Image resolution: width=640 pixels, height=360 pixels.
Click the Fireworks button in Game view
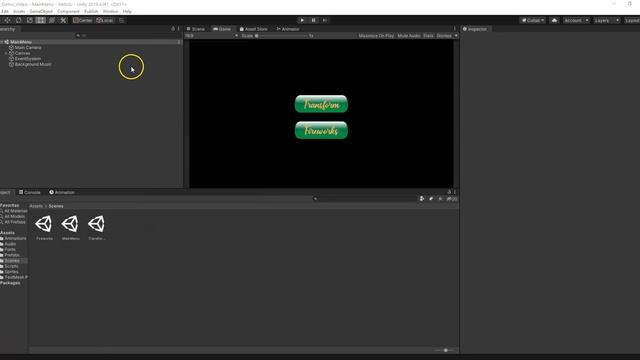pyautogui.click(x=321, y=130)
